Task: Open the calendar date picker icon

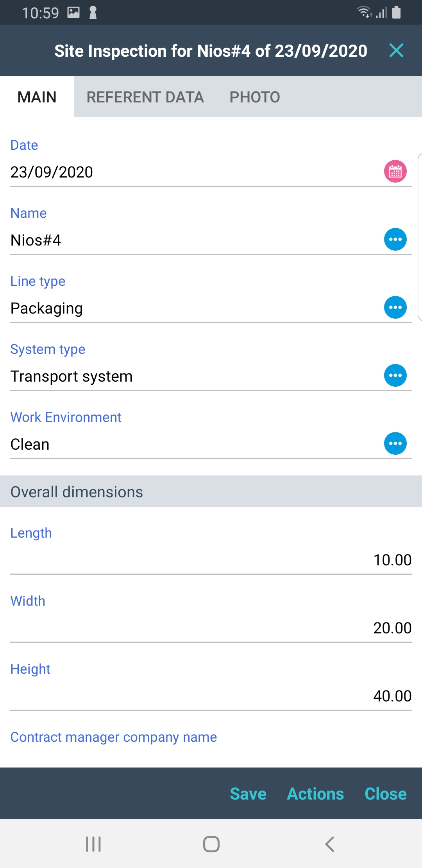Action: pos(395,172)
